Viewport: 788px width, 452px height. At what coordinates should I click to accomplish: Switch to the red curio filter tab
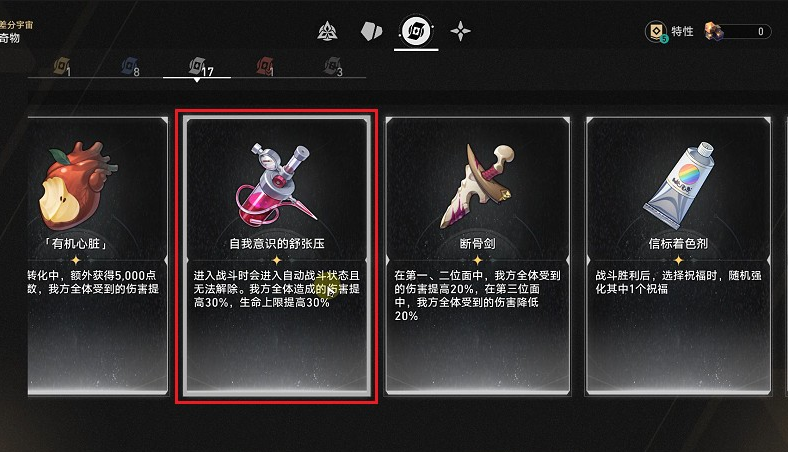[x=266, y=66]
